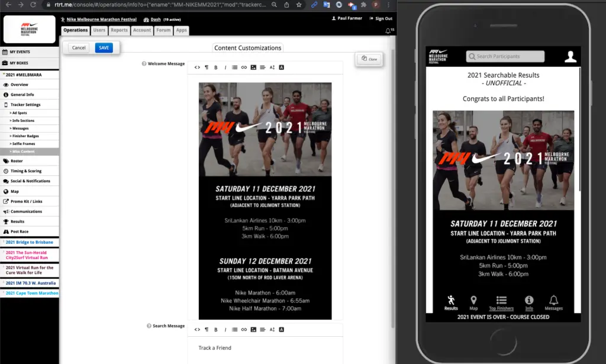The image size is (606, 364).
Task: Open the profile icon in phone preview
Action: click(570, 56)
